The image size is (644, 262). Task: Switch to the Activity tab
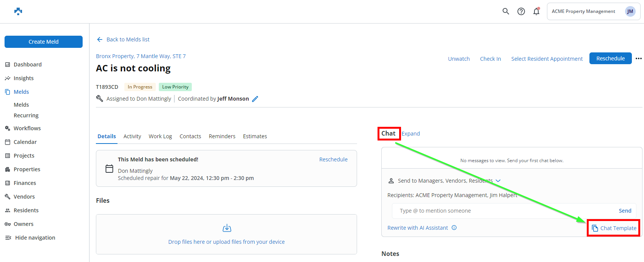pos(132,136)
